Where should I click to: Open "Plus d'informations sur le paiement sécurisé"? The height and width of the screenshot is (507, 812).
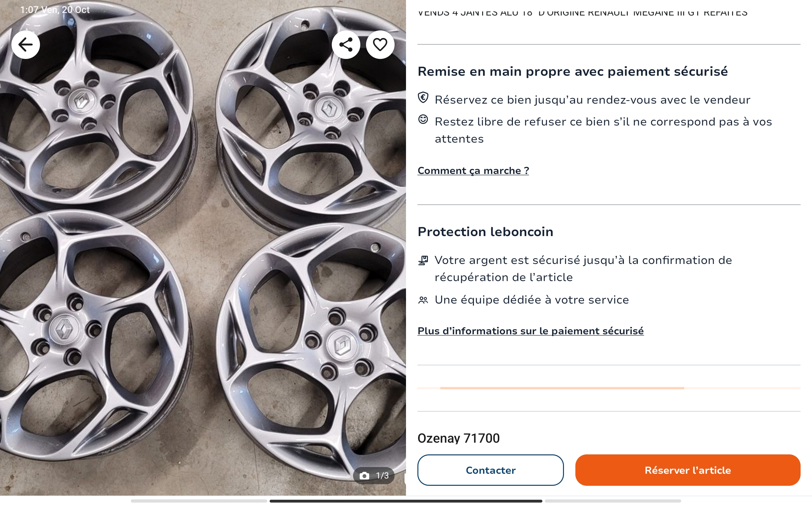pos(530,331)
